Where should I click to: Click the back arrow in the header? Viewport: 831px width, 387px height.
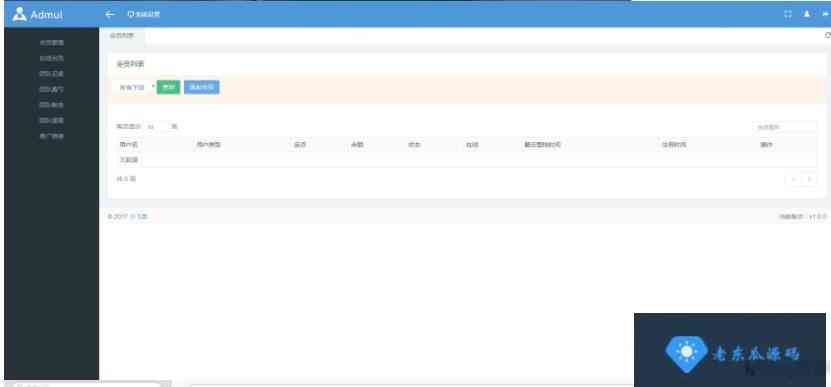pos(110,14)
